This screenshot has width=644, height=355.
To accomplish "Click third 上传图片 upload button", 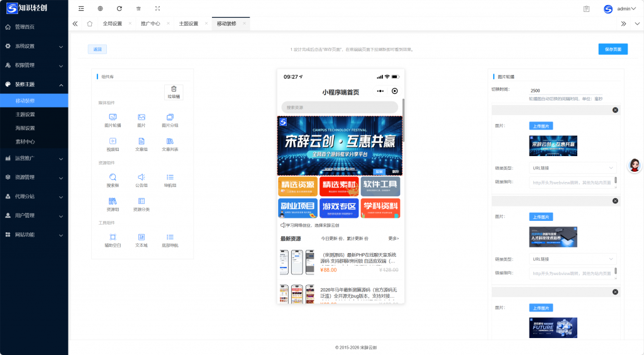I will [x=541, y=308].
